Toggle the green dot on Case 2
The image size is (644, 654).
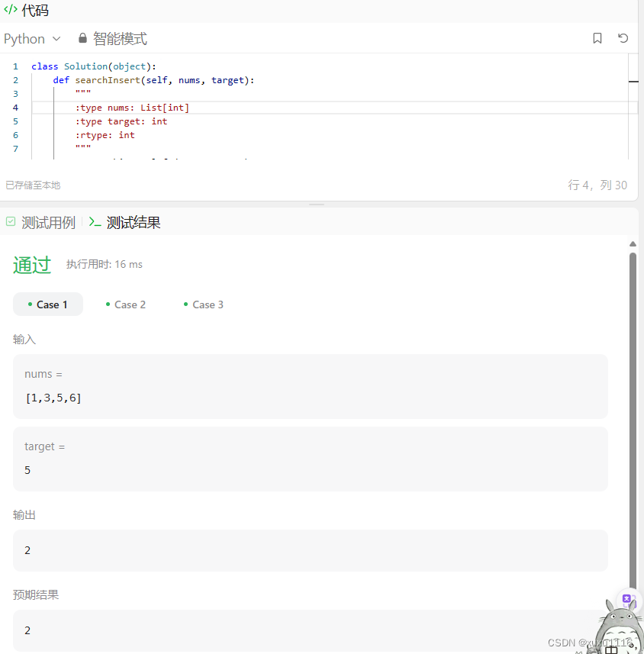[x=108, y=304]
